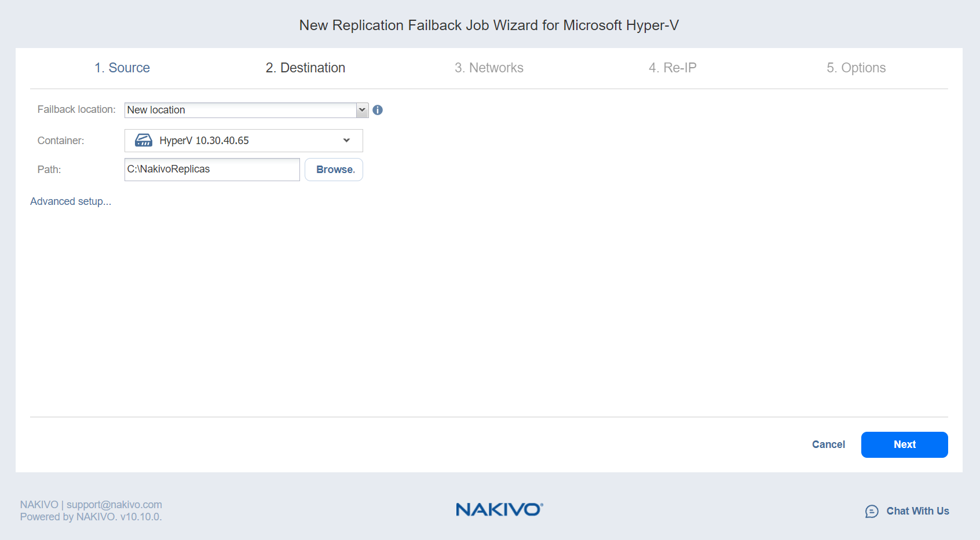Screen dimensions: 980x540
Task: Open the Re-IP step tab
Action: pyautogui.click(x=672, y=68)
